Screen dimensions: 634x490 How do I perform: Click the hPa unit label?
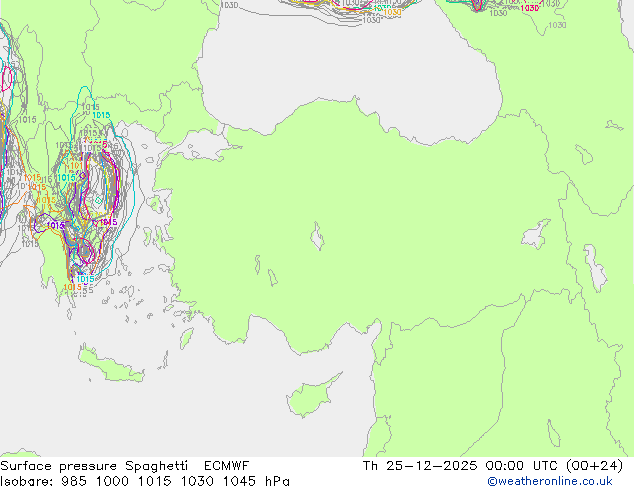(x=277, y=481)
